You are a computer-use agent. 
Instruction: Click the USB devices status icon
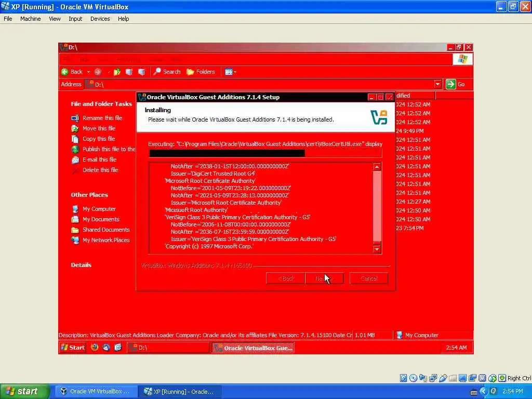[x=443, y=378]
